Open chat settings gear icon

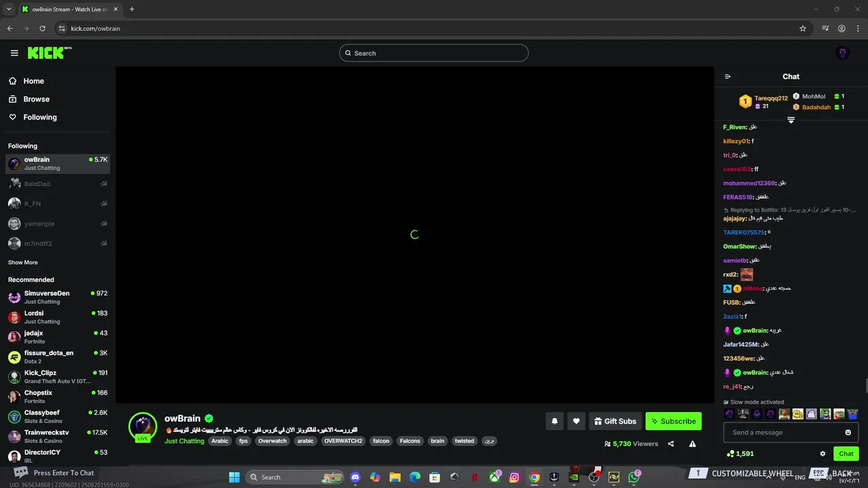pyautogui.click(x=823, y=453)
